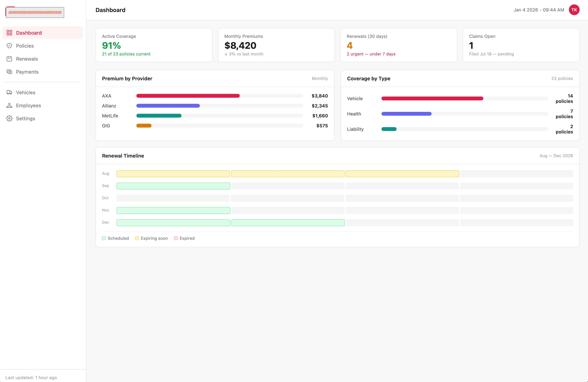Image resolution: width=588 pixels, height=382 pixels.
Task: Click the Renewals calendar icon
Action: click(9, 59)
